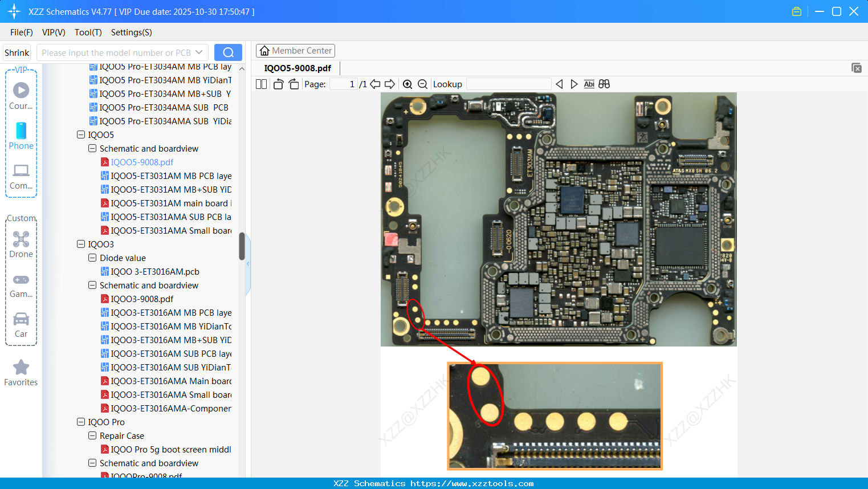Open the Drone category in sidebar

21,244
